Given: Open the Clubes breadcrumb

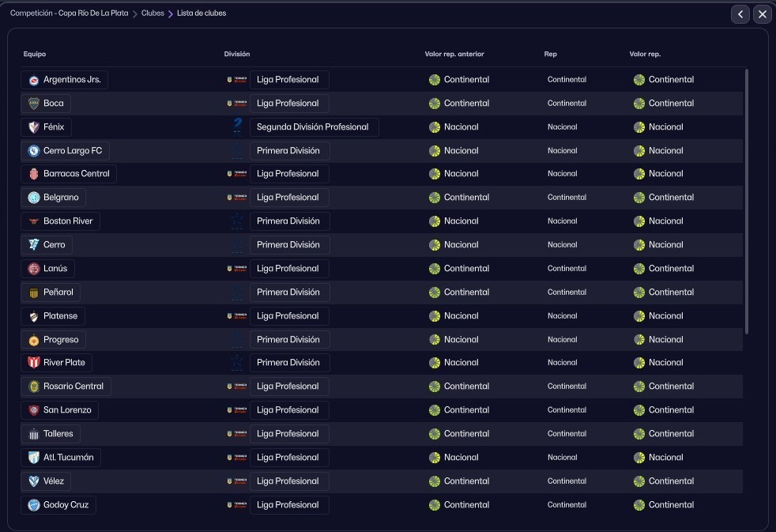Looking at the screenshot, I should (153, 13).
